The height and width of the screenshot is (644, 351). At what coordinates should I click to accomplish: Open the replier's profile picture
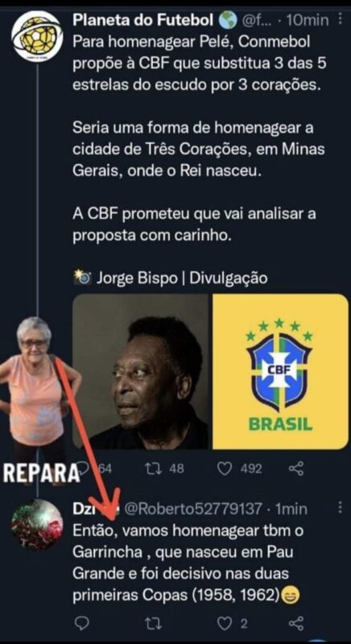37,525
